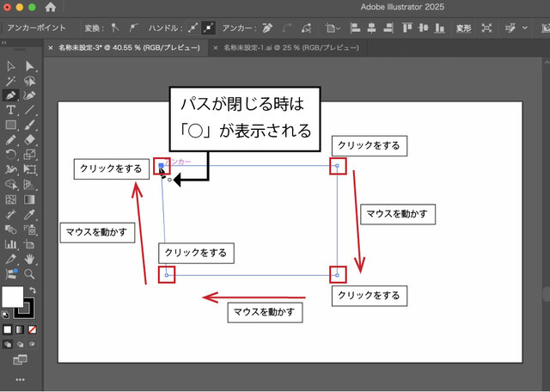Viewport: 550px width, 392px height.
Task: Collapse the toolbar with double-arrow
Action: (x=3, y=43)
